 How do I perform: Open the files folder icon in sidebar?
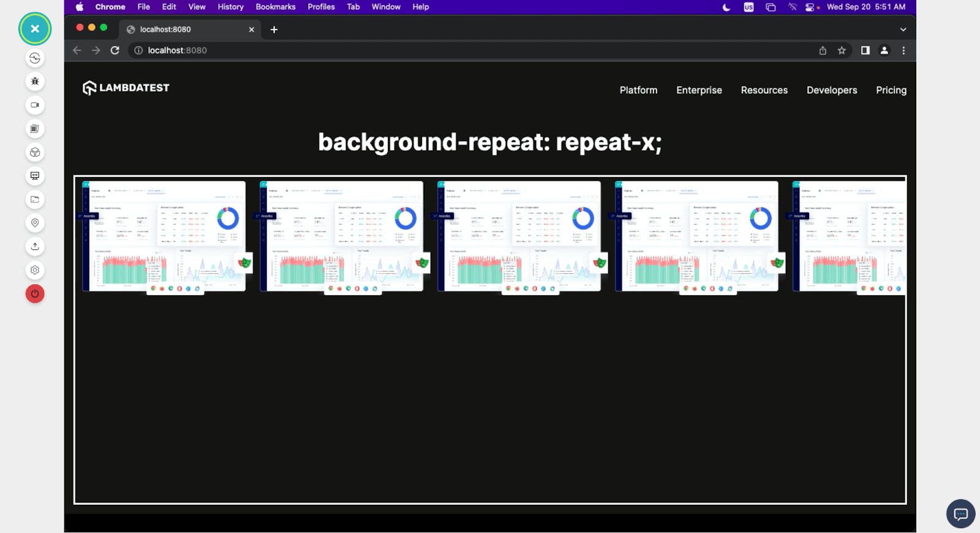(35, 200)
